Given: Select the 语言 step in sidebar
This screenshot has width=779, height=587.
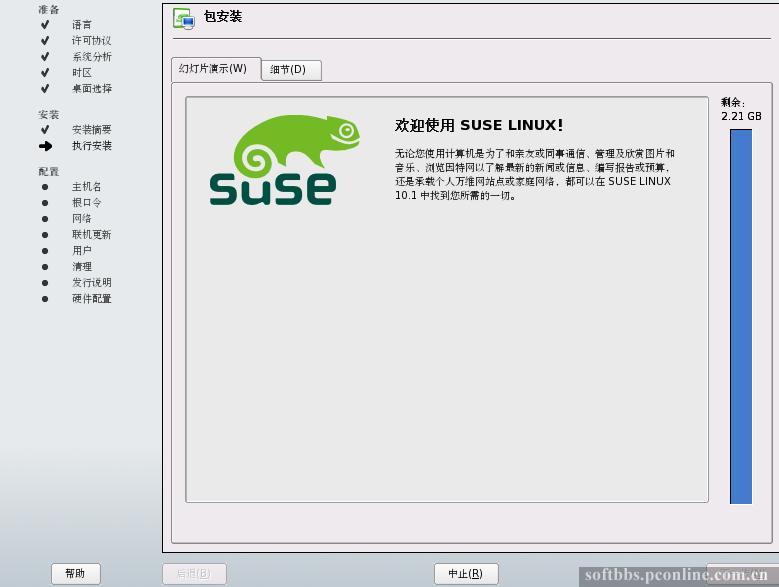Looking at the screenshot, I should 81,24.
